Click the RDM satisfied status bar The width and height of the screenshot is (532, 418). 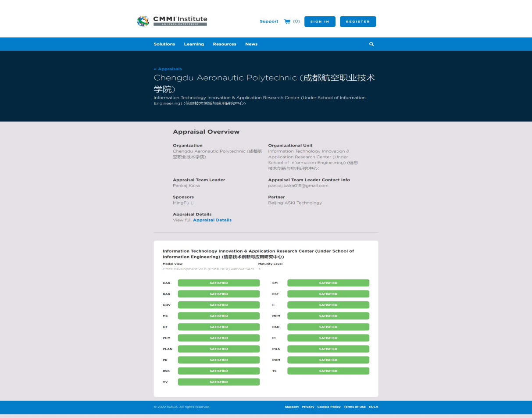tap(328, 360)
